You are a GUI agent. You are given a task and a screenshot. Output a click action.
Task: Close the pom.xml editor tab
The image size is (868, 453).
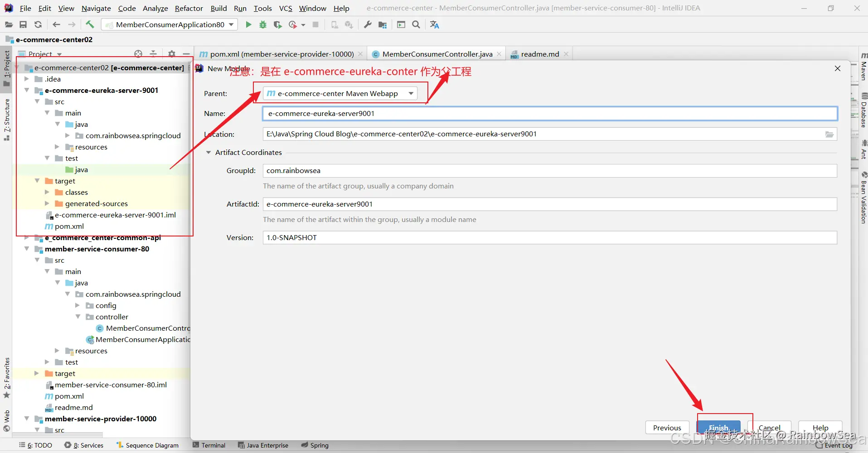point(360,54)
